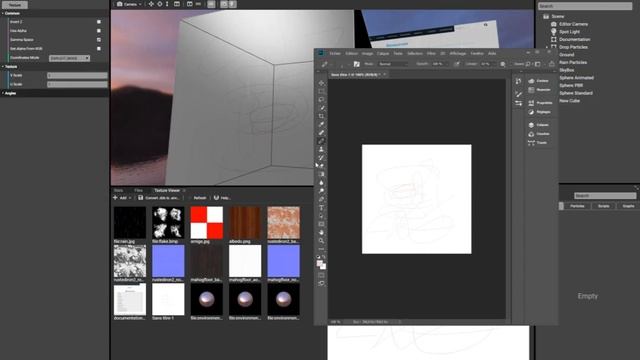Switch to the Stats tab
This screenshot has width=640, height=360.
(x=118, y=190)
